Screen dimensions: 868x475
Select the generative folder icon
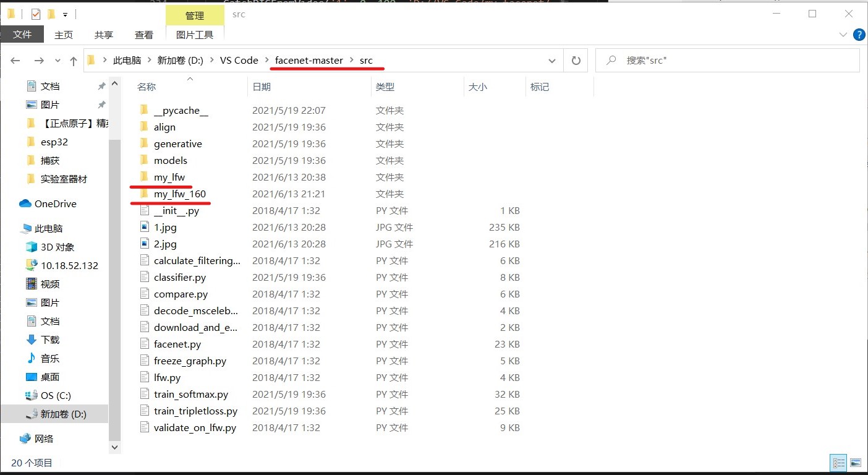144,143
